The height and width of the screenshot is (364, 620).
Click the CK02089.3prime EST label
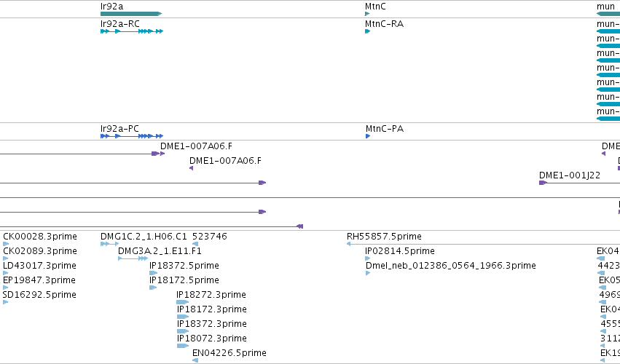pos(40,251)
